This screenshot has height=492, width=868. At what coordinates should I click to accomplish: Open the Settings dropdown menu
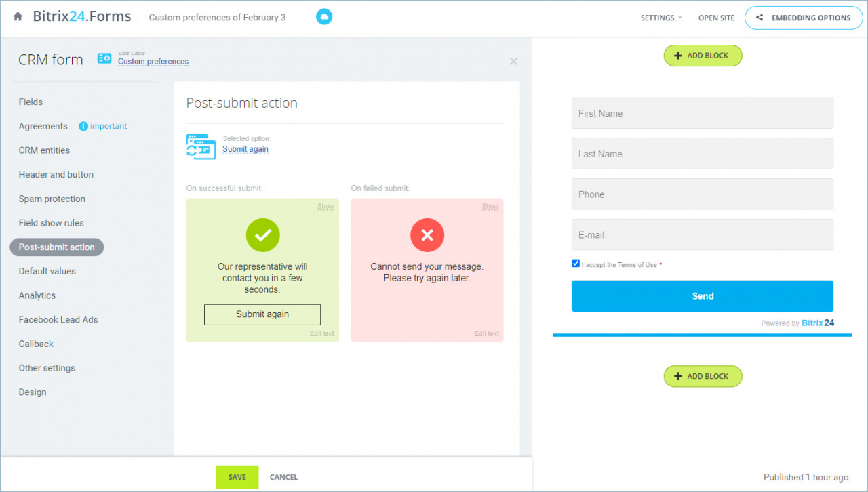click(x=661, y=18)
